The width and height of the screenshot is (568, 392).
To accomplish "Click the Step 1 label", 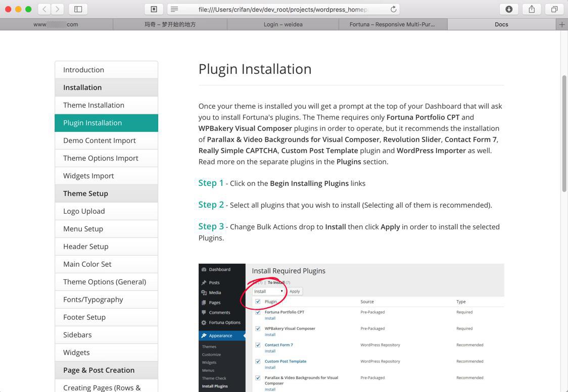I will [x=211, y=183].
